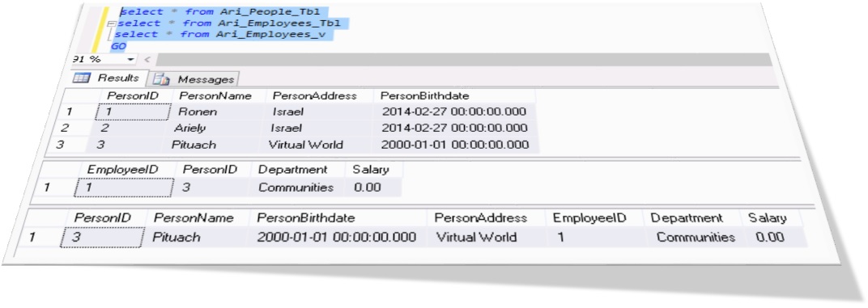The image size is (868, 308).
Task: Select the EmployeeID column header in second grid
Action: tap(123, 170)
